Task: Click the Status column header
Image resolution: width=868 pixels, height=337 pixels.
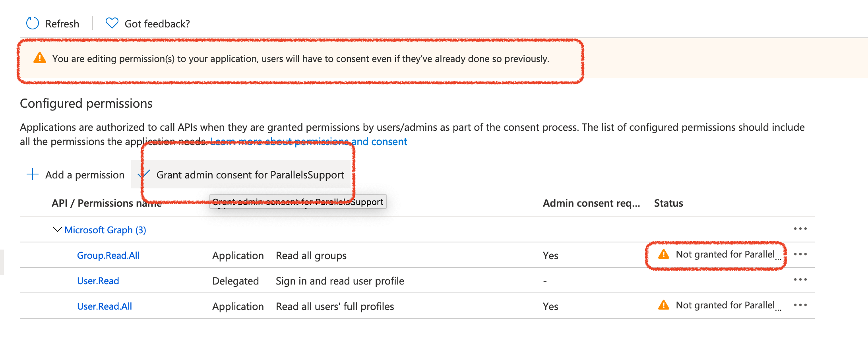Action: pyautogui.click(x=668, y=203)
